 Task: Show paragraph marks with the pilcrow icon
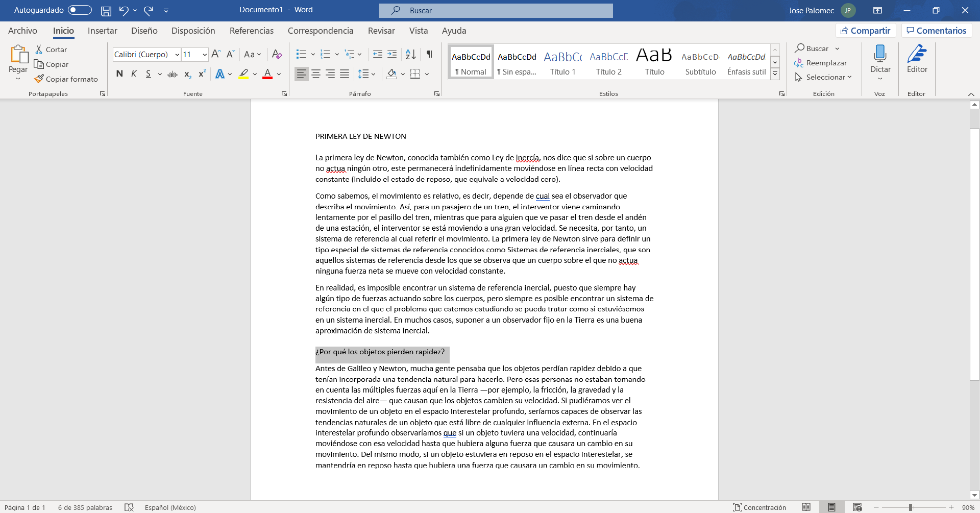[429, 54]
